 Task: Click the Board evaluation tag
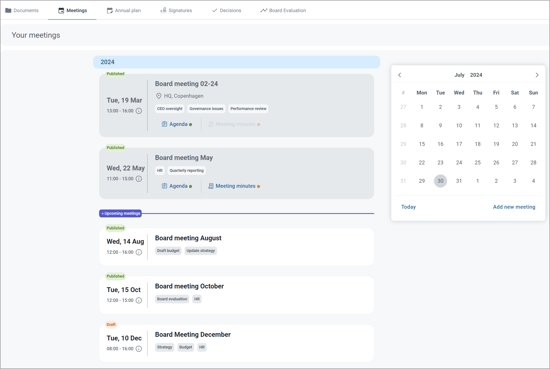(172, 299)
